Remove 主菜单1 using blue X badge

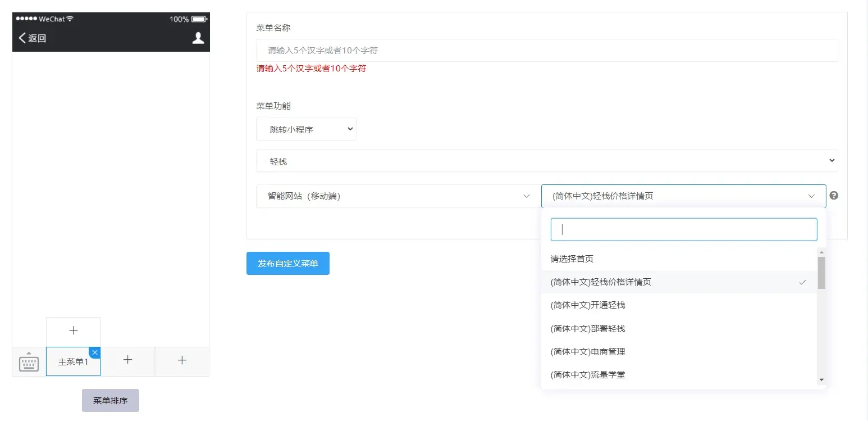click(x=95, y=352)
